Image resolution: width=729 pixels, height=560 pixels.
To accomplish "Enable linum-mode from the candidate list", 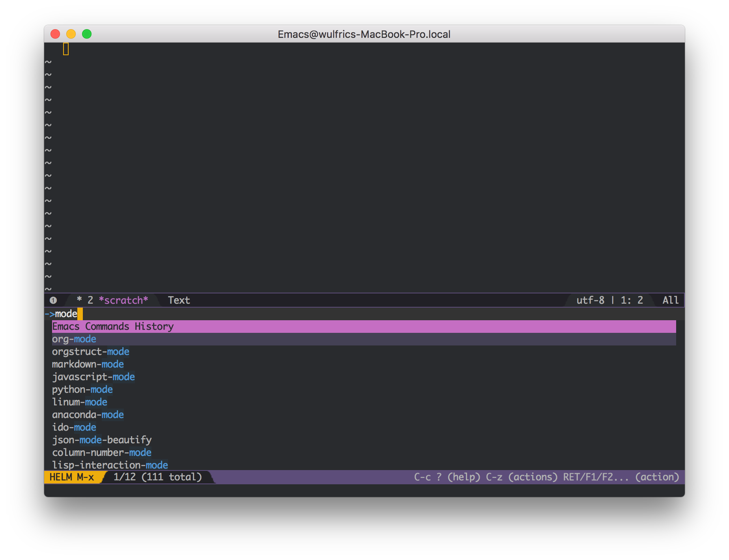I will click(x=79, y=402).
